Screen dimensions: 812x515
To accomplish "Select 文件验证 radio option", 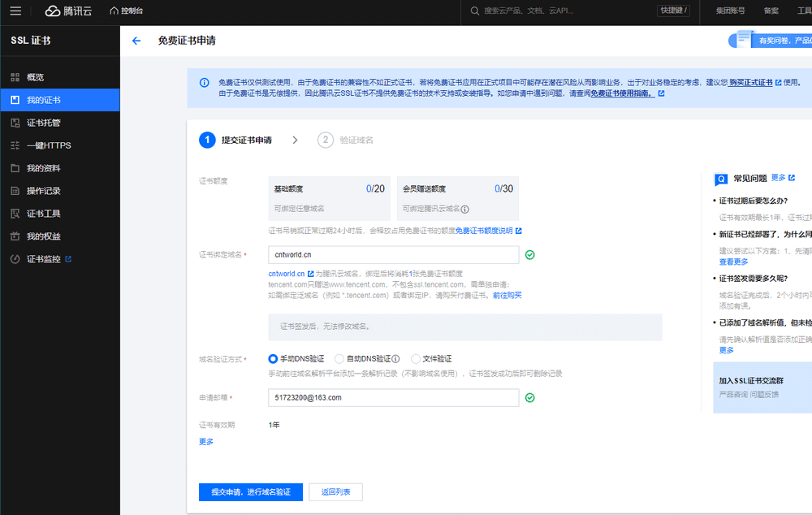I will tap(416, 359).
